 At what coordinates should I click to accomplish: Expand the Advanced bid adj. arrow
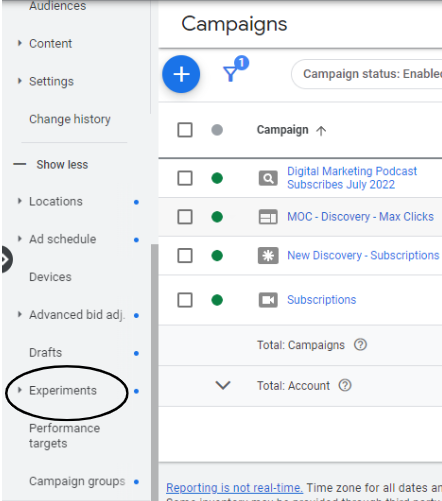coord(20,314)
